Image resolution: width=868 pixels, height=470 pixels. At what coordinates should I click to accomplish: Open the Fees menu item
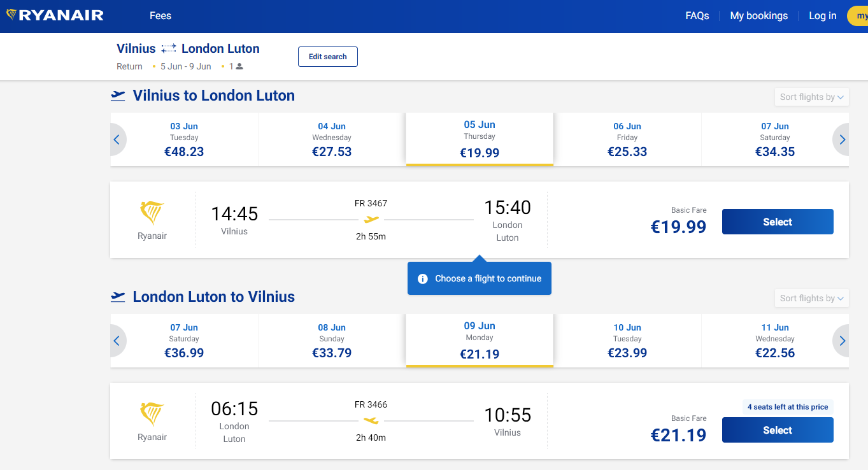click(160, 16)
